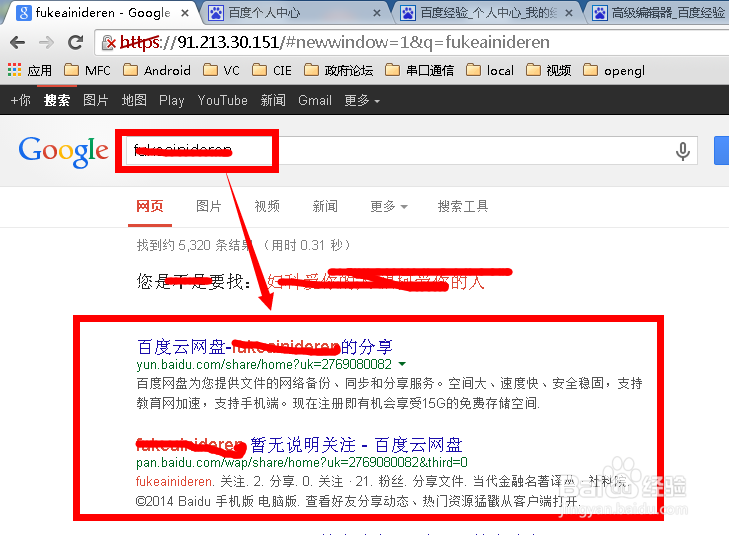
Task: Open Gmail in the black Google bar
Action: 315,100
